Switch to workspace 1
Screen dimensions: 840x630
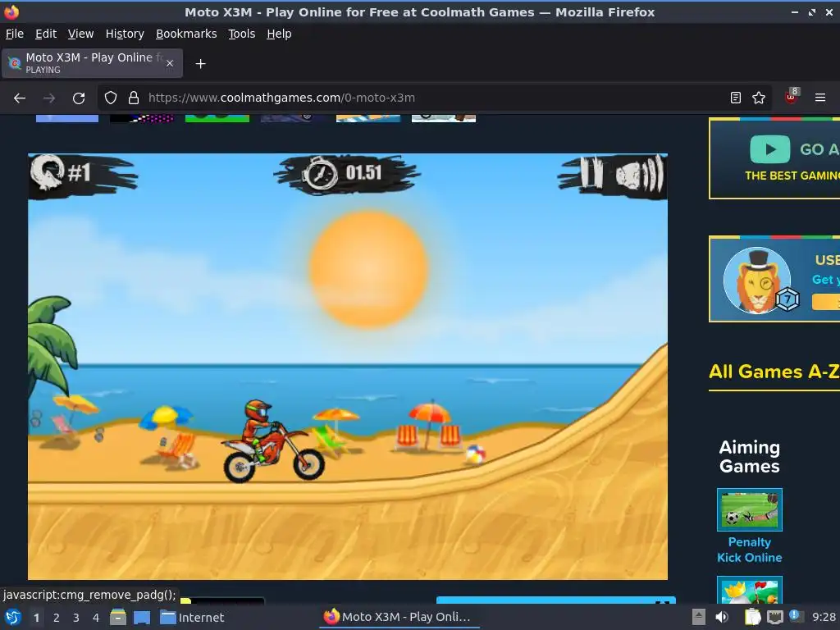36,618
